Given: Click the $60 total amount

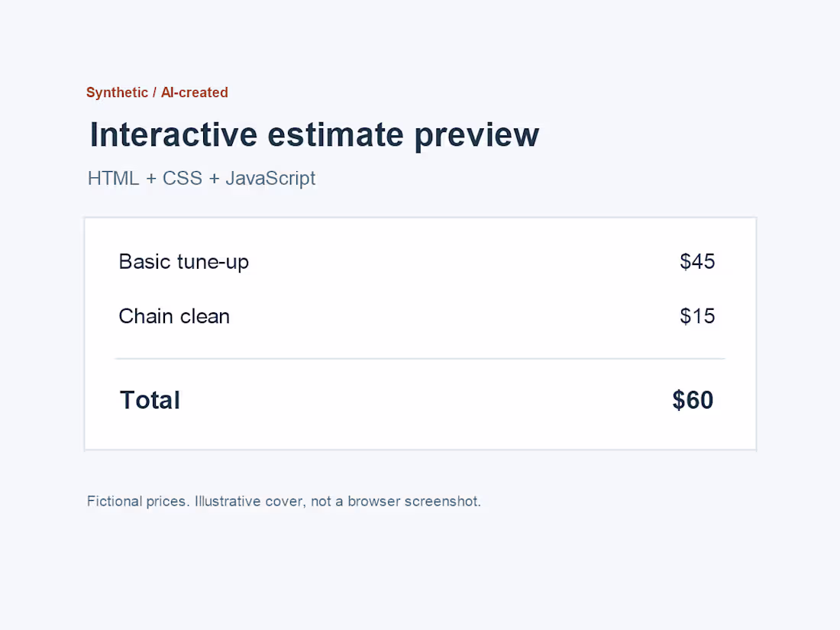Looking at the screenshot, I should pyautogui.click(x=693, y=400).
